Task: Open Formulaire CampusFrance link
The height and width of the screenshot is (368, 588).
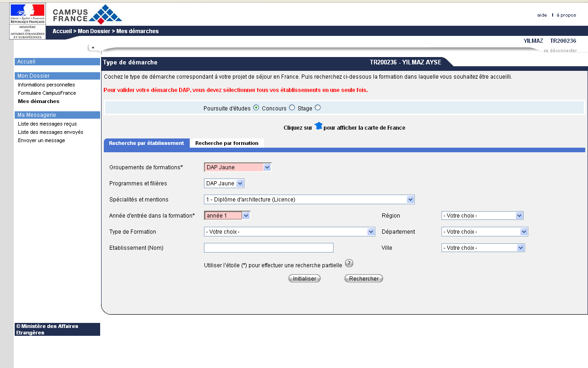Action: (x=47, y=93)
